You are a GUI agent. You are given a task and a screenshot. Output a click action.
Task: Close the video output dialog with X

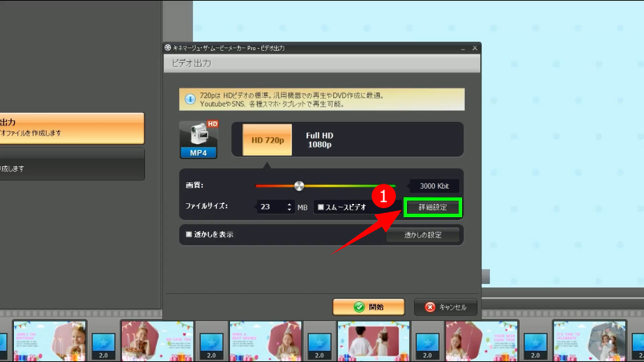pos(475,48)
